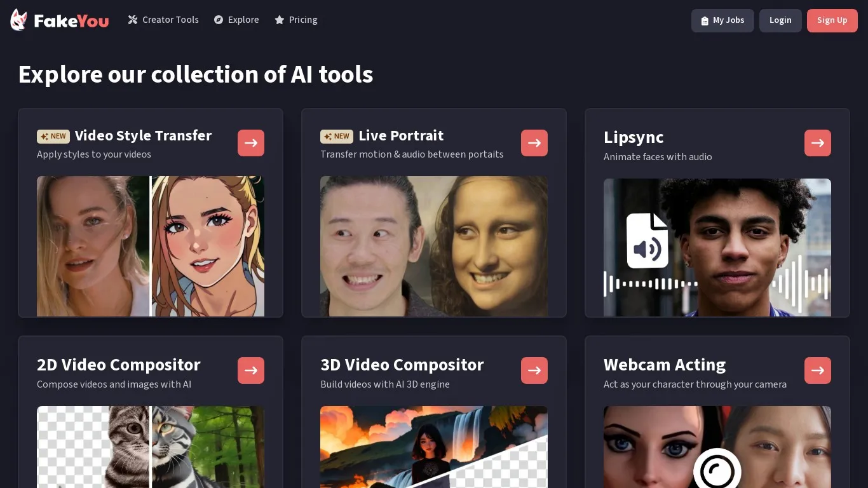
Task: Click the sparkle NEW badge on Video Style Transfer
Action: click(x=53, y=136)
